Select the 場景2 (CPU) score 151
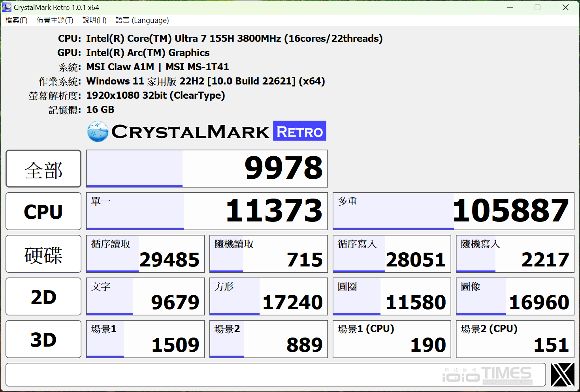This screenshot has width=580, height=392. 515,339
